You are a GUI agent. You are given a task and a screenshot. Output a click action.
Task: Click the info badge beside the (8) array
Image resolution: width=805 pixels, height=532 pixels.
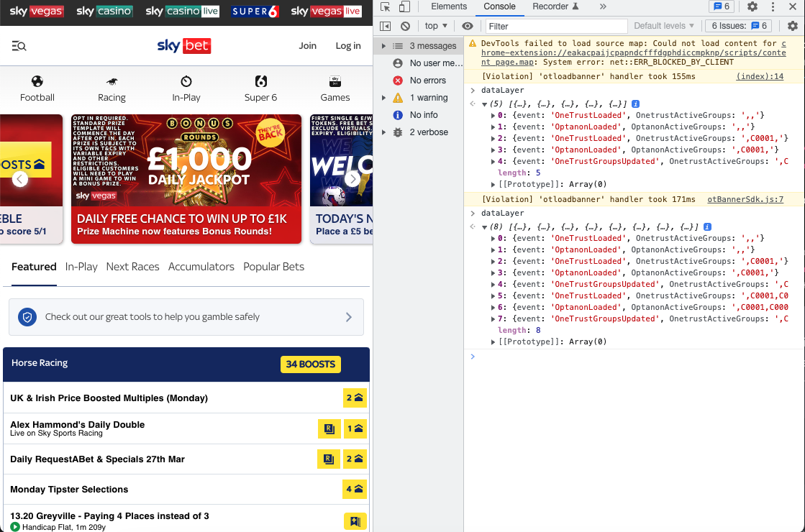click(x=707, y=226)
